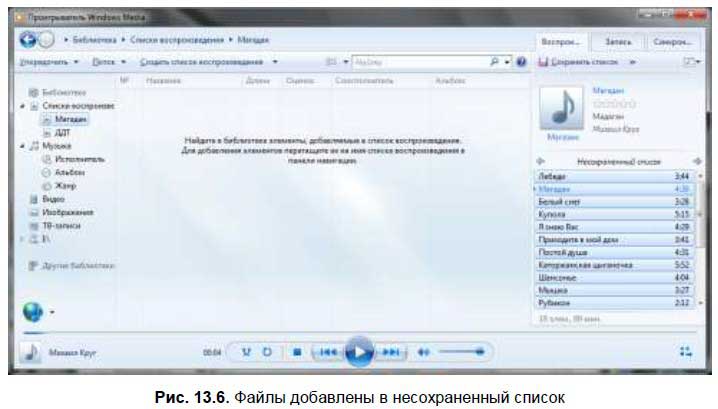Select track Лебеди in list
The height and width of the screenshot is (409, 718).
(x=614, y=176)
